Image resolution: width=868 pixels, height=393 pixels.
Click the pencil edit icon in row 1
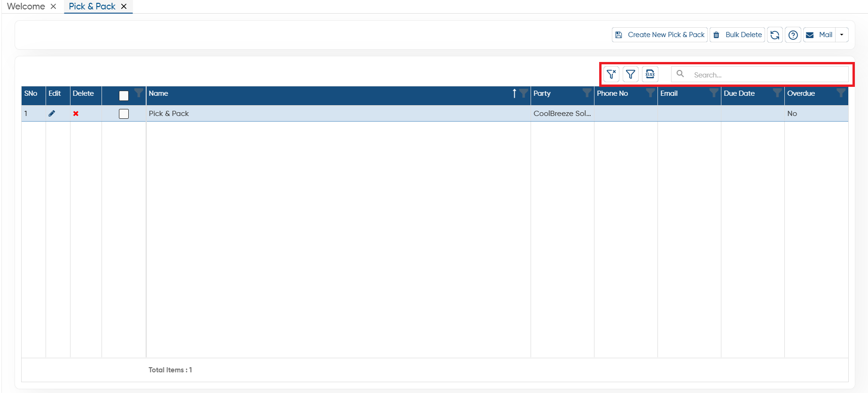coord(52,114)
